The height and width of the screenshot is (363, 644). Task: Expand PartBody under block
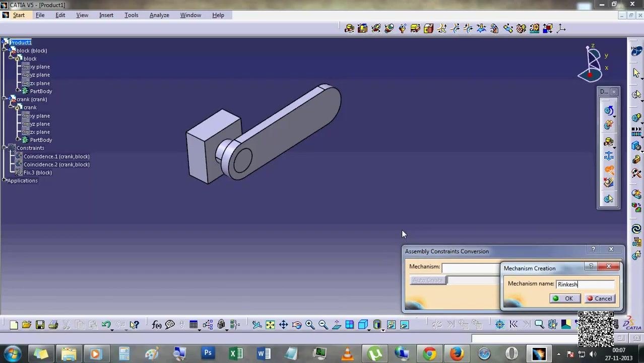(x=18, y=91)
